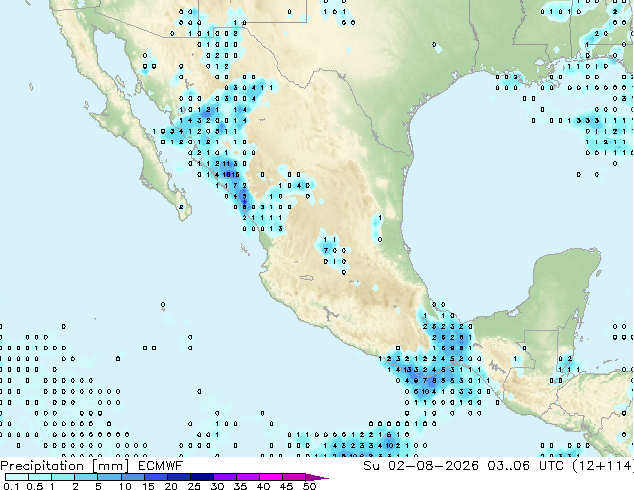Click the date text 'Su 02-08-2026'
Screen dimensions: 634x490
click(x=421, y=466)
